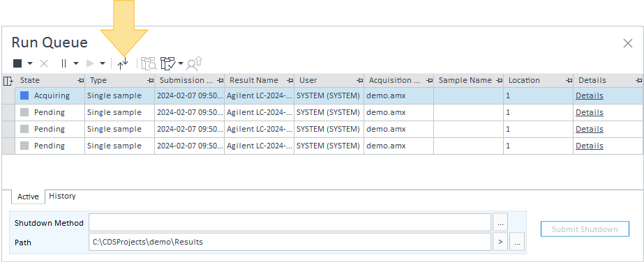Switch to the History tab
This screenshot has height=262, width=644.
coord(62,196)
